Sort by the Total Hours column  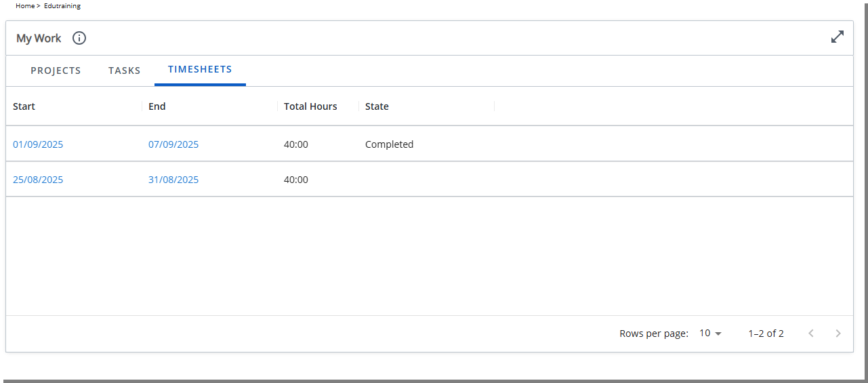click(310, 106)
